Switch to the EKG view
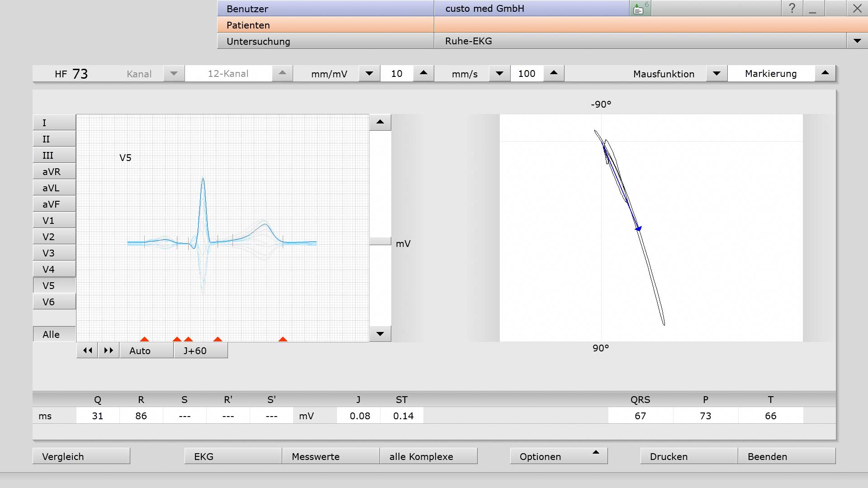Image resolution: width=868 pixels, height=488 pixels. click(x=233, y=456)
